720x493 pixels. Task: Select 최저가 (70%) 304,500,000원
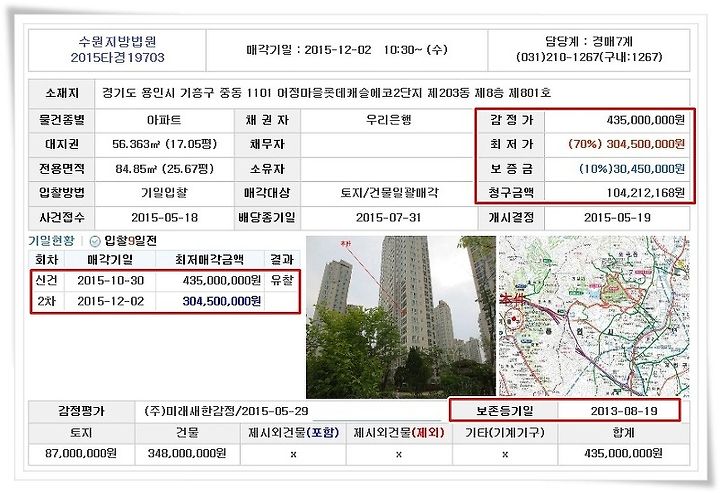click(x=626, y=144)
